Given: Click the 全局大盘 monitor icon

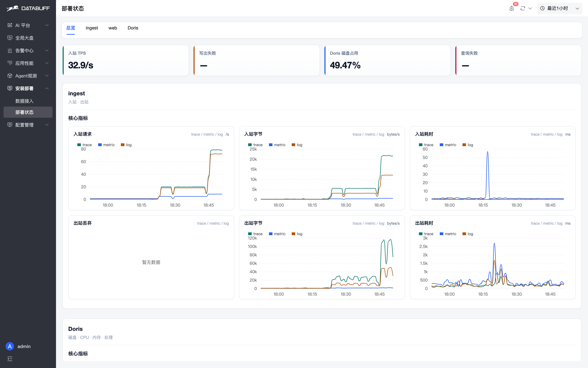Looking at the screenshot, I should point(10,38).
